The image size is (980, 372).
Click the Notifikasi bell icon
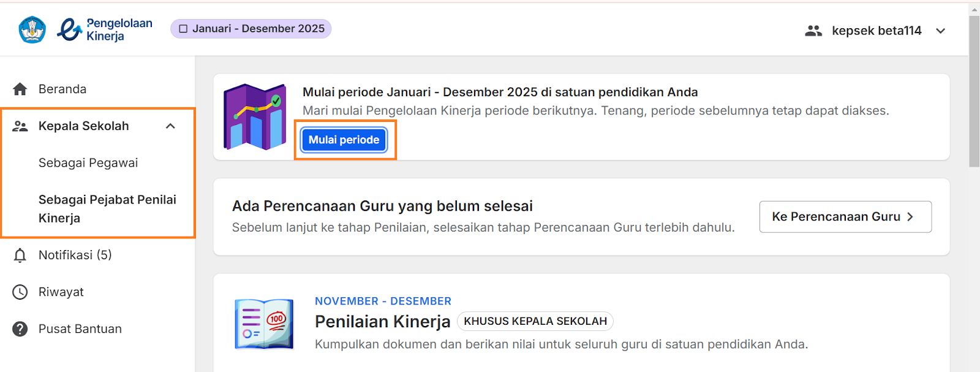tap(20, 255)
